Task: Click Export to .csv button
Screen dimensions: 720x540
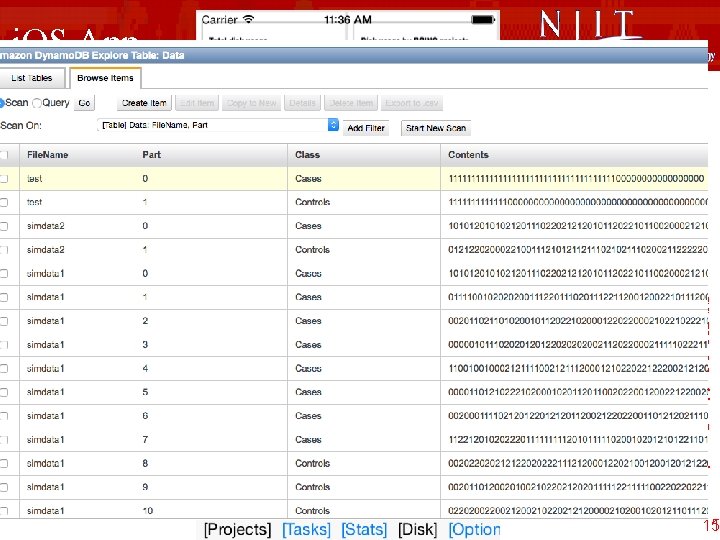Action: pos(412,103)
